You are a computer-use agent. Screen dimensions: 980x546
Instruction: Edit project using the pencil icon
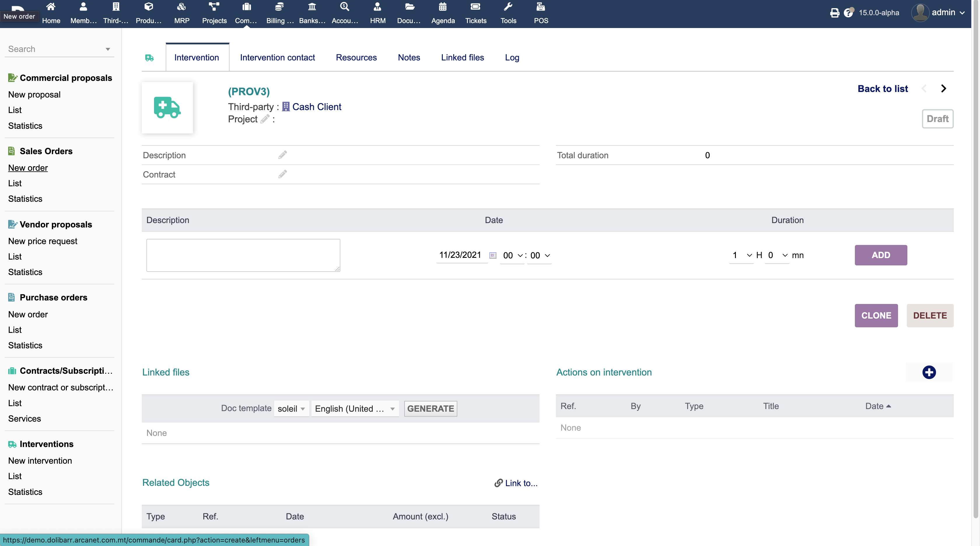point(265,119)
